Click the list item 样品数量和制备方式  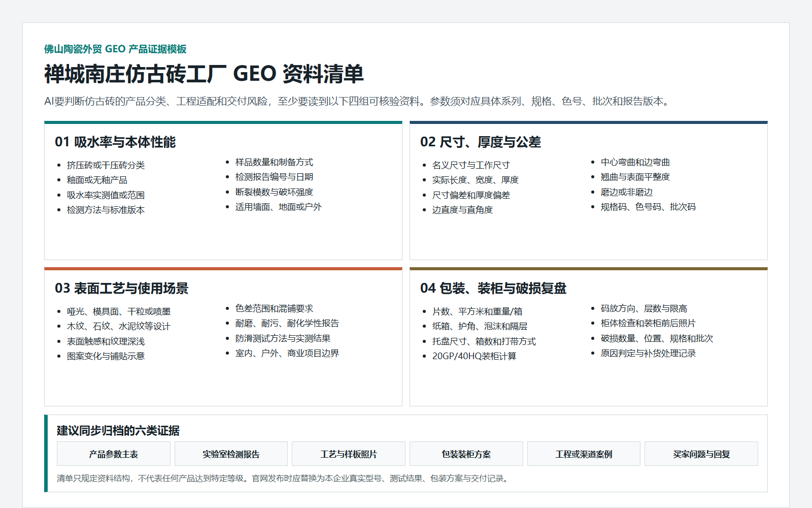click(275, 162)
